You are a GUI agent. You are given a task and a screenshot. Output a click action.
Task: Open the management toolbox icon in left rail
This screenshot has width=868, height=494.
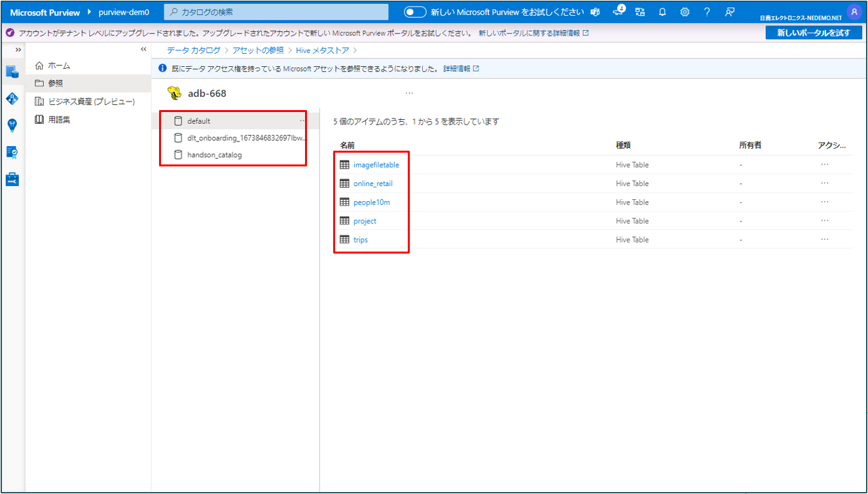pos(12,179)
